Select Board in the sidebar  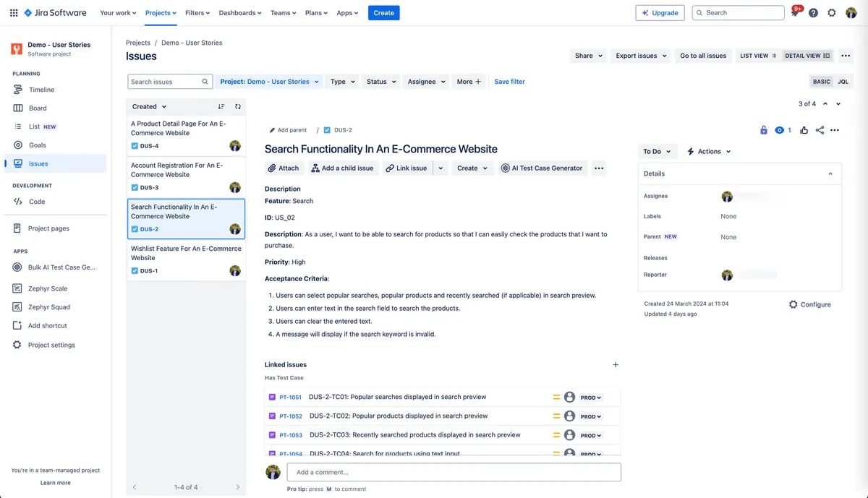click(x=38, y=108)
